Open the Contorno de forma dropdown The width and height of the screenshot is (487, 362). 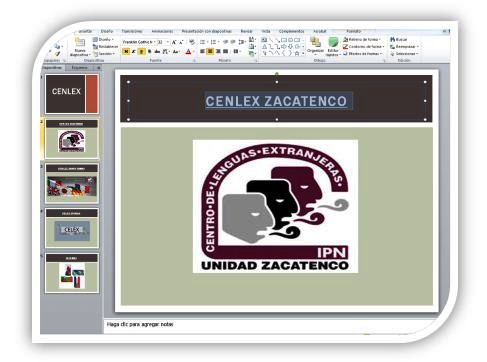click(364, 47)
